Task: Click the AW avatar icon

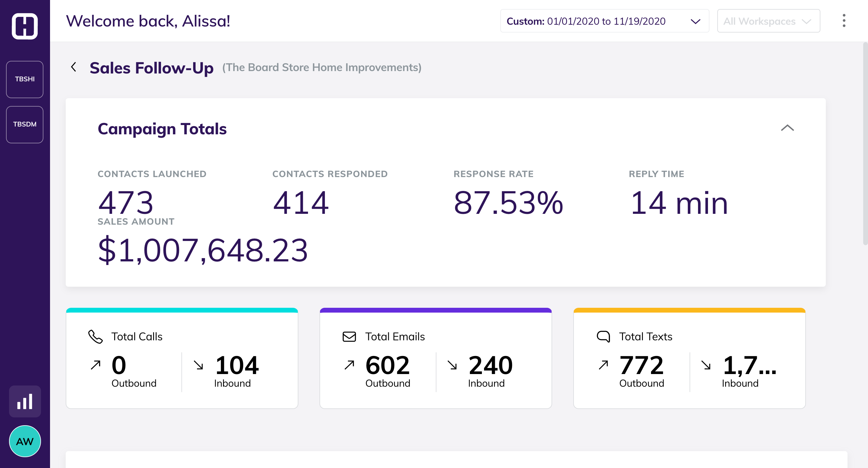Action: 25,441
